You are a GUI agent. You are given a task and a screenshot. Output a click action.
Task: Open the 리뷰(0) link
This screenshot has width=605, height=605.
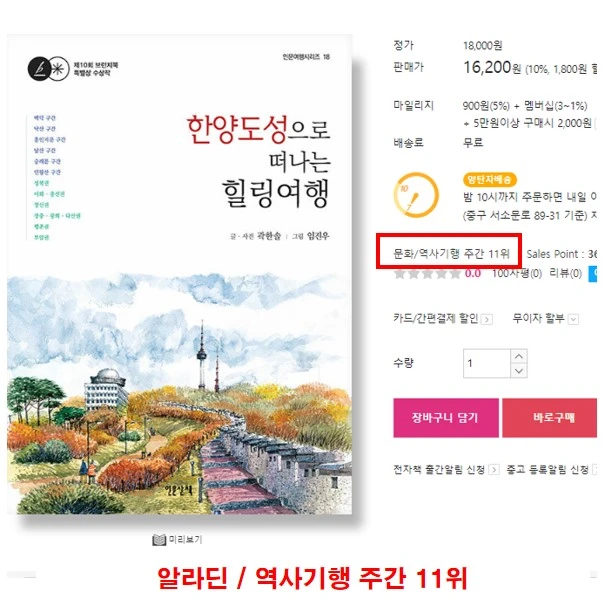coord(566,274)
